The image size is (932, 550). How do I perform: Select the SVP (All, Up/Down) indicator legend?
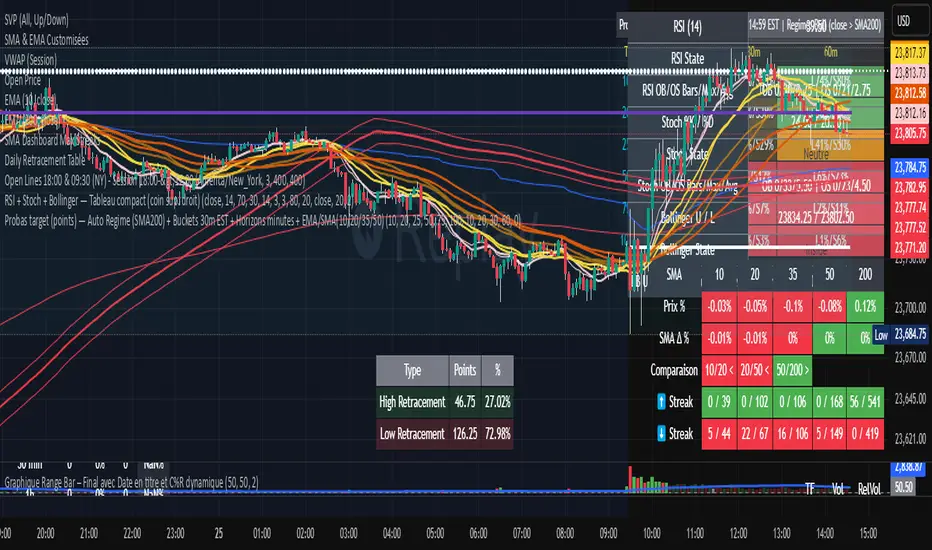[36, 20]
